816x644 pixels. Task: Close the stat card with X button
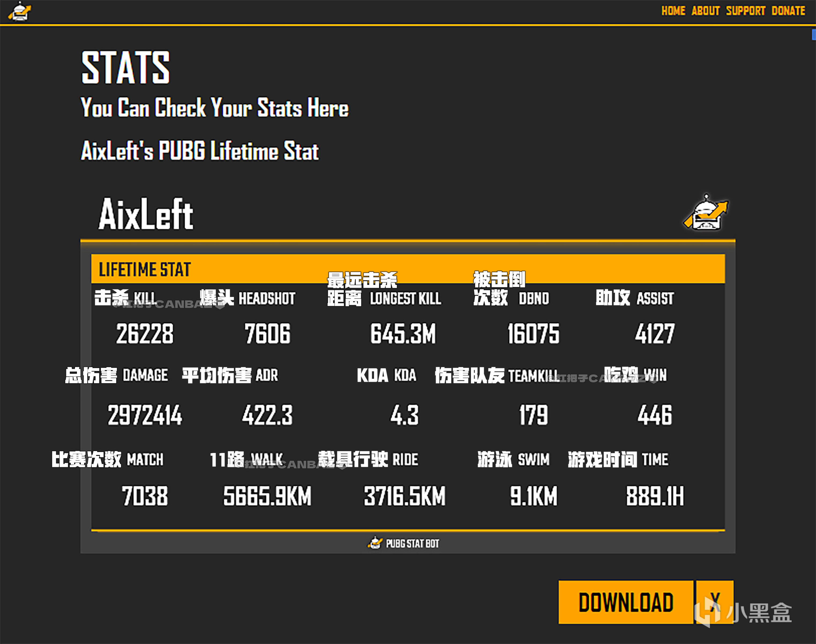pyautogui.click(x=715, y=602)
